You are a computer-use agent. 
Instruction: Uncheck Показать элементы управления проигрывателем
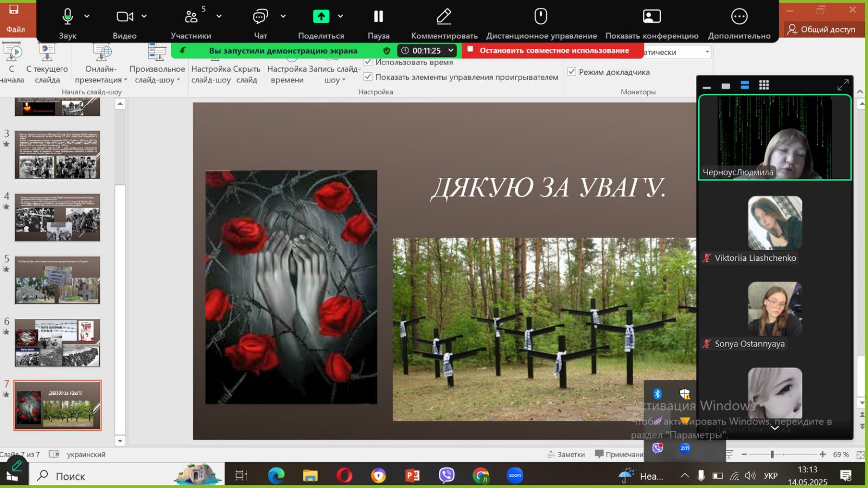click(368, 77)
